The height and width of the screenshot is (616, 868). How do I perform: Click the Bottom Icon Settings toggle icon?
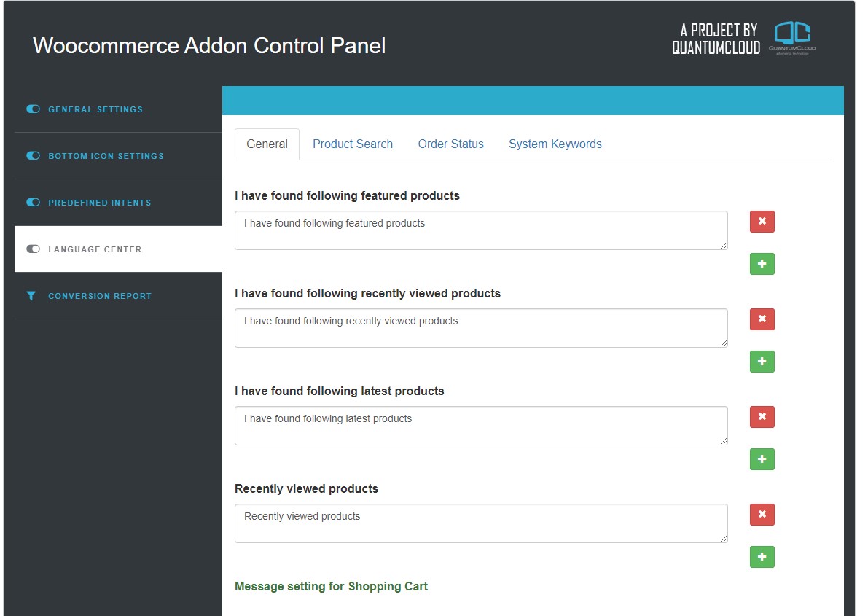click(x=34, y=156)
